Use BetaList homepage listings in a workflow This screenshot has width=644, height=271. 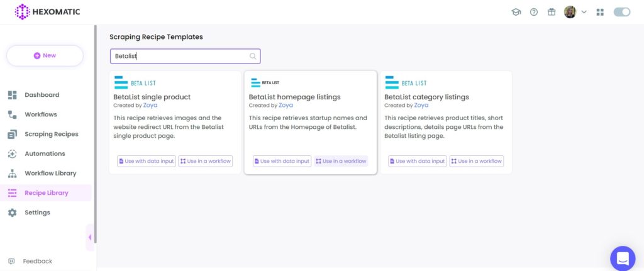pyautogui.click(x=341, y=161)
